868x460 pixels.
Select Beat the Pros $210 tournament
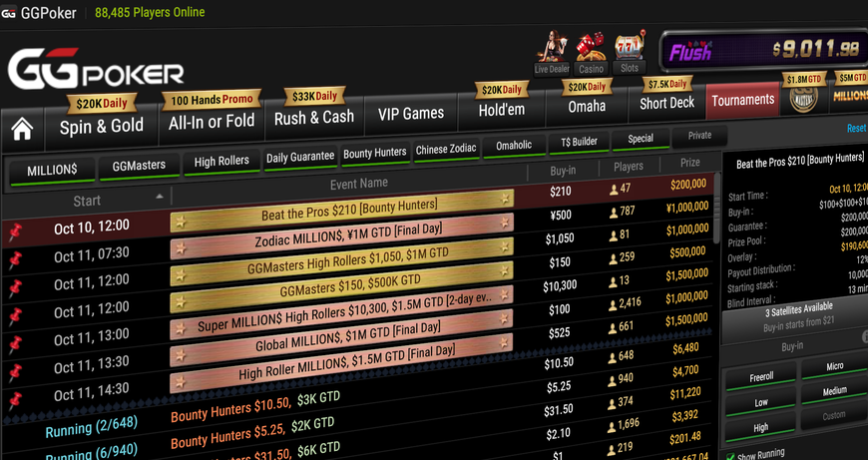click(x=342, y=210)
